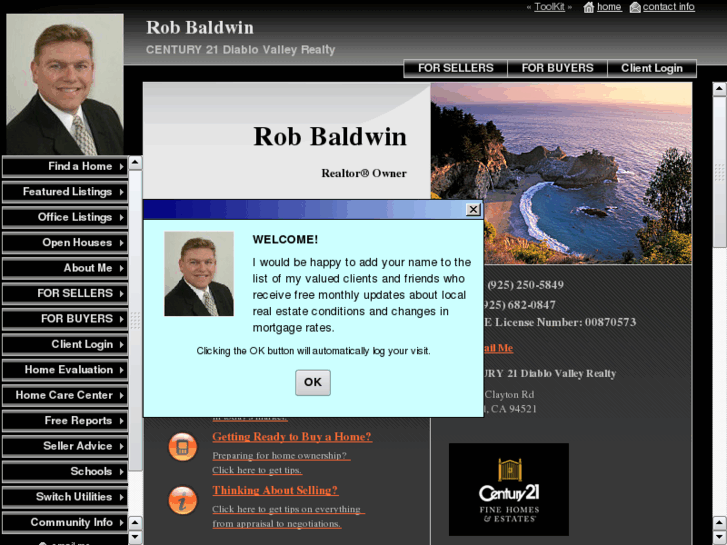
Task: Click the phone number (925) 250-5849
Action: coord(525,285)
